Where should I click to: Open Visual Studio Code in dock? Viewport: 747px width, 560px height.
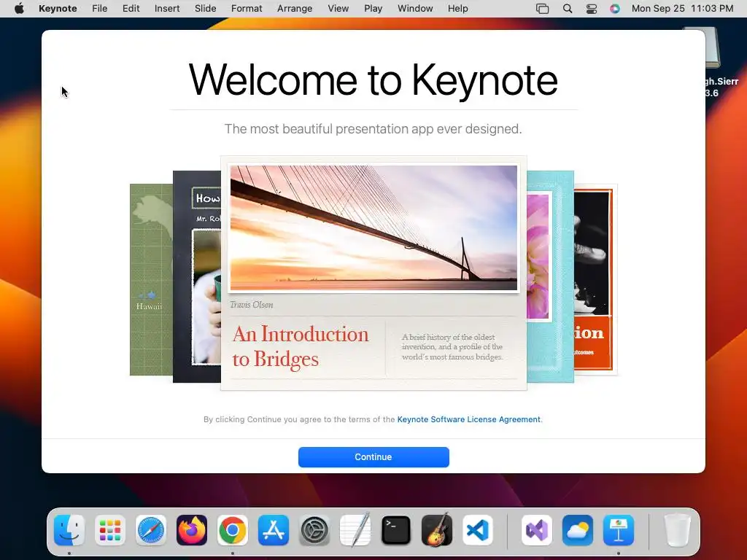click(x=478, y=530)
